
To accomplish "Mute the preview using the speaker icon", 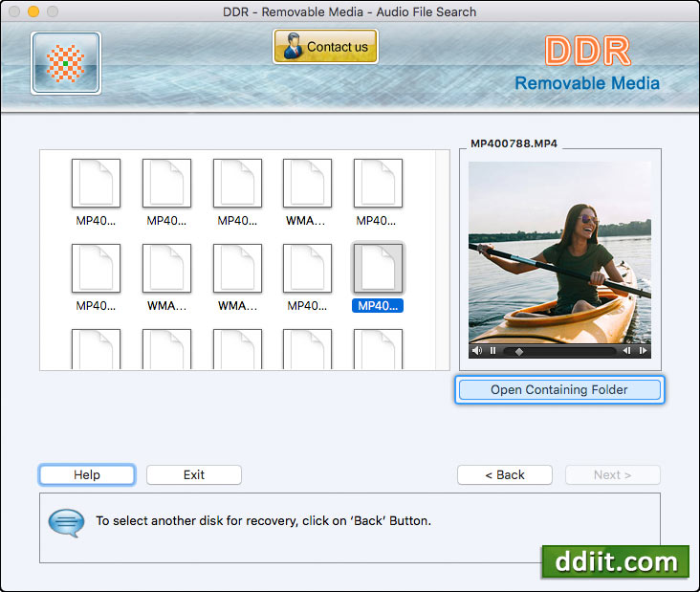I will point(477,351).
